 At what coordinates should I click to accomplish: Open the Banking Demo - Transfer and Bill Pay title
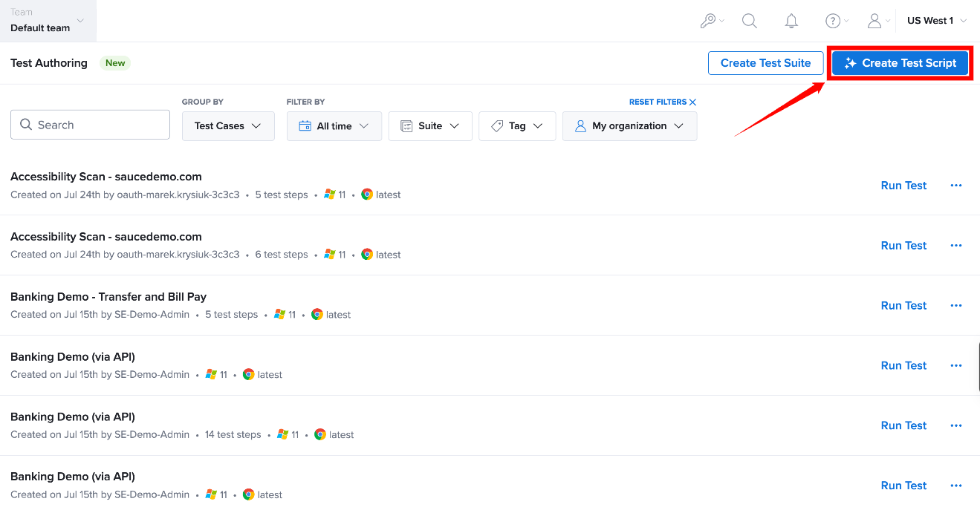click(x=108, y=297)
